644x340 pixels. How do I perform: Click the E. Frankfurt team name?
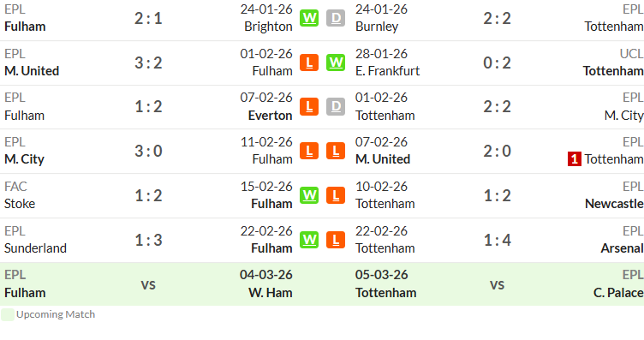coord(387,71)
